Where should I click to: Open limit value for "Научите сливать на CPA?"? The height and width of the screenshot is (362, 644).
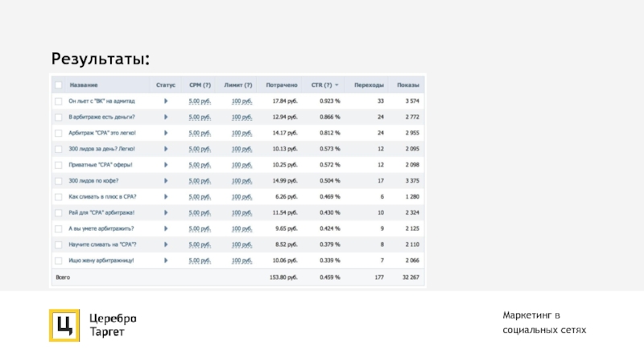click(242, 245)
